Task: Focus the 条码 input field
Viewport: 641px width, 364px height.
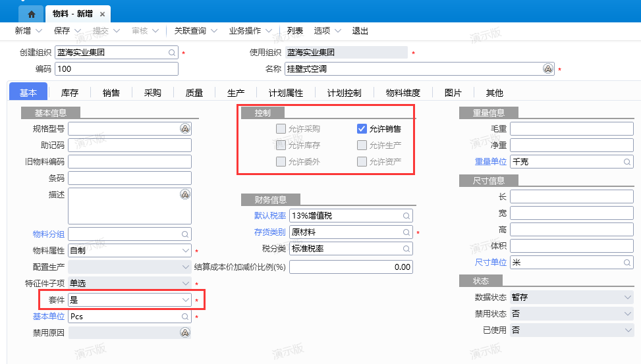Action: pos(130,178)
